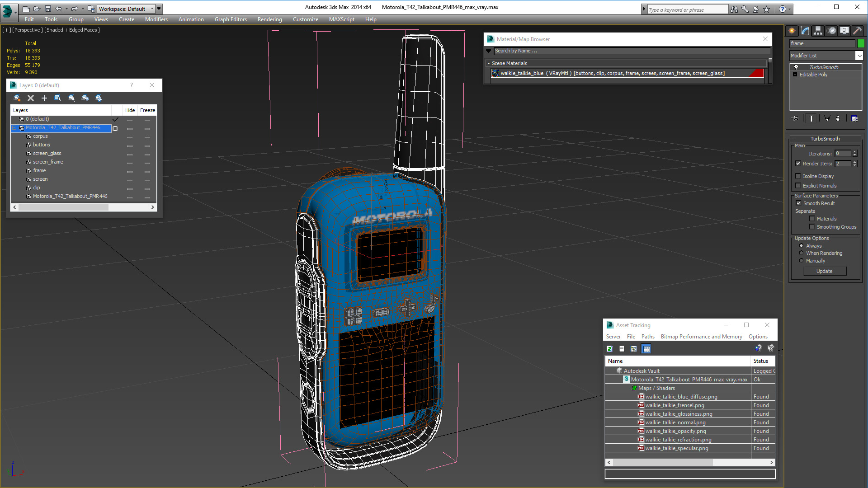Click the TurboSmooth Update button
The image size is (868, 488).
(x=825, y=271)
